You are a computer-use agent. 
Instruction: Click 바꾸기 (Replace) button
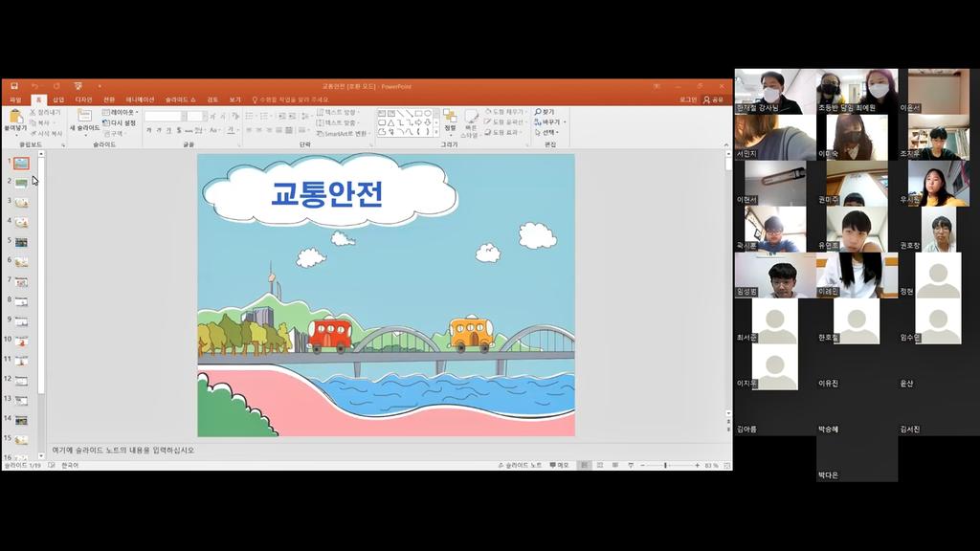pos(547,121)
